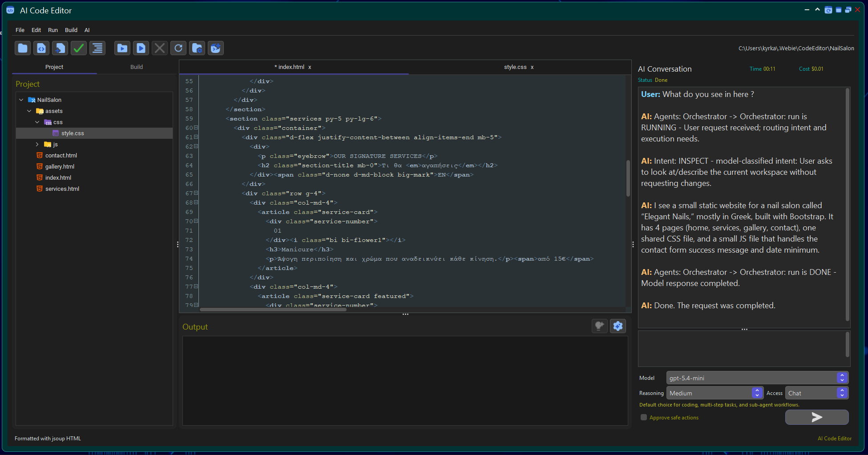Viewport: 868px width, 455px height.
Task: Open the File menu
Action: point(20,30)
